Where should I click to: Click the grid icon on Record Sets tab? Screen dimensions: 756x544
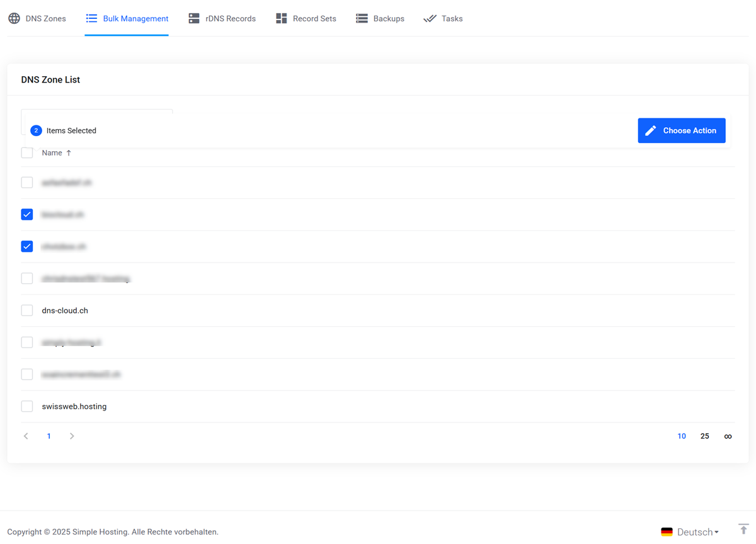pyautogui.click(x=281, y=18)
